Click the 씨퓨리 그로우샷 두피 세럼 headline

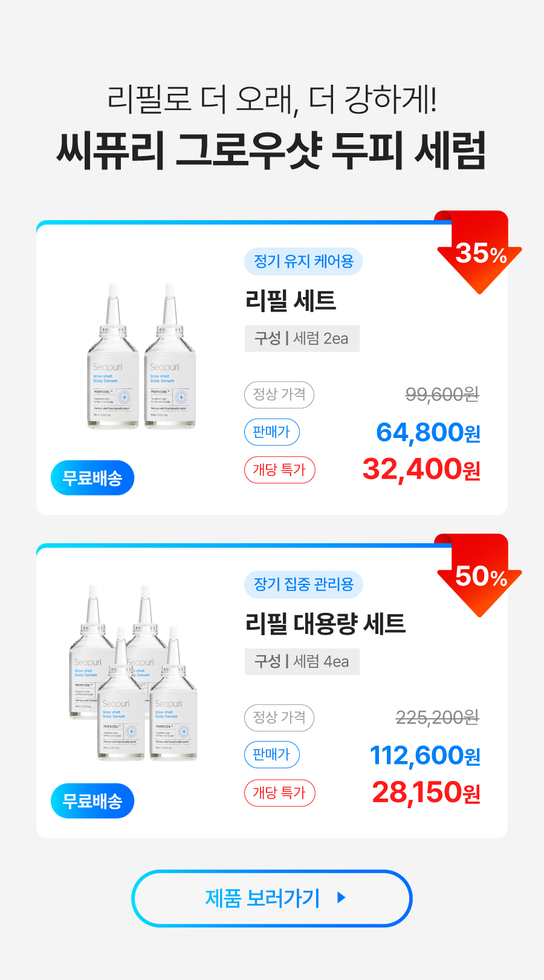pos(271,150)
